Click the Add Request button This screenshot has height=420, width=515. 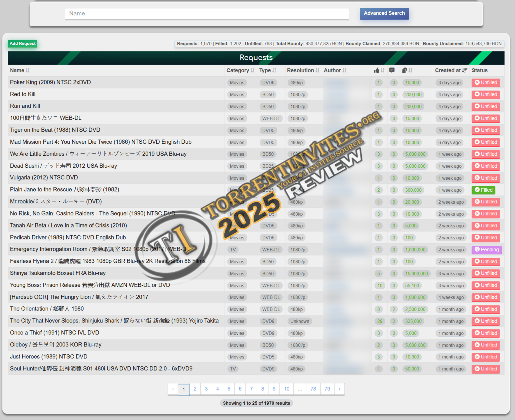(23, 43)
